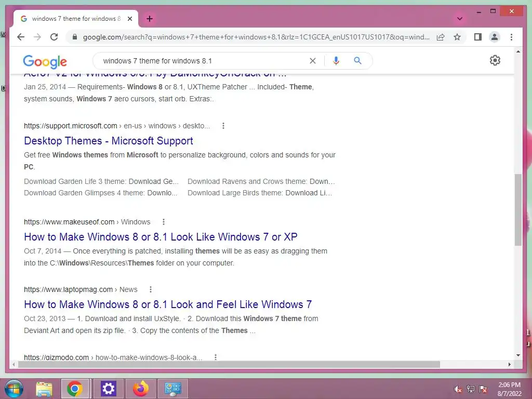
Task: Click the Google logo
Action: point(45,61)
